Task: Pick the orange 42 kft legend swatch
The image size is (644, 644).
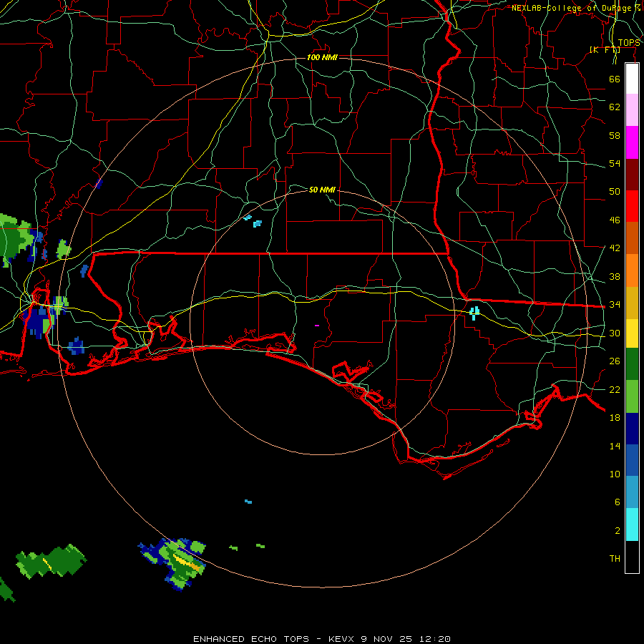Action: click(x=632, y=270)
